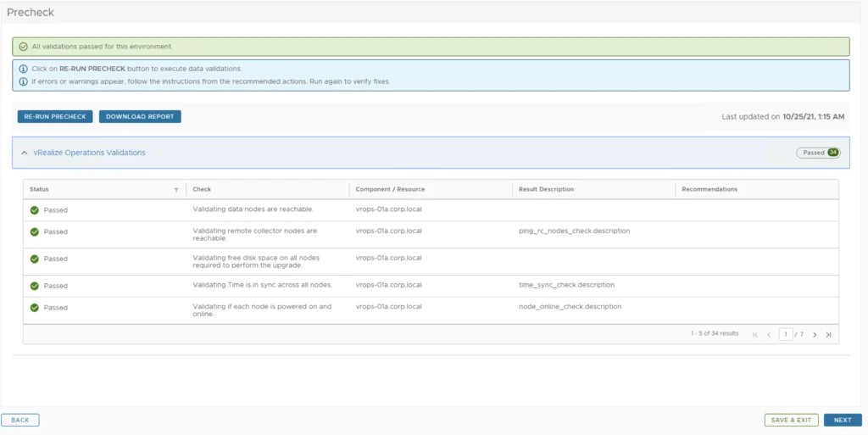
Task: Go to the previous results page
Action: [x=769, y=334]
